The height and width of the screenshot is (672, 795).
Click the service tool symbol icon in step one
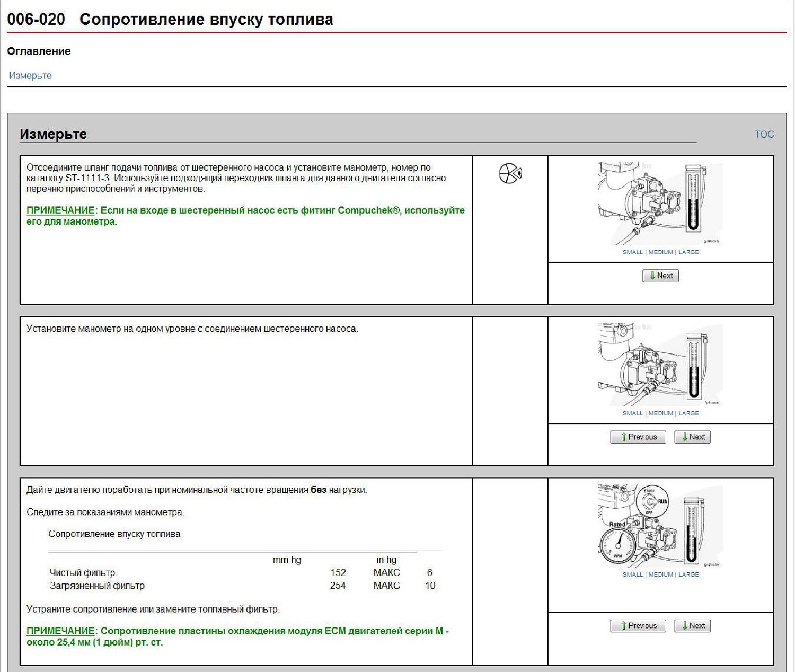[x=510, y=173]
